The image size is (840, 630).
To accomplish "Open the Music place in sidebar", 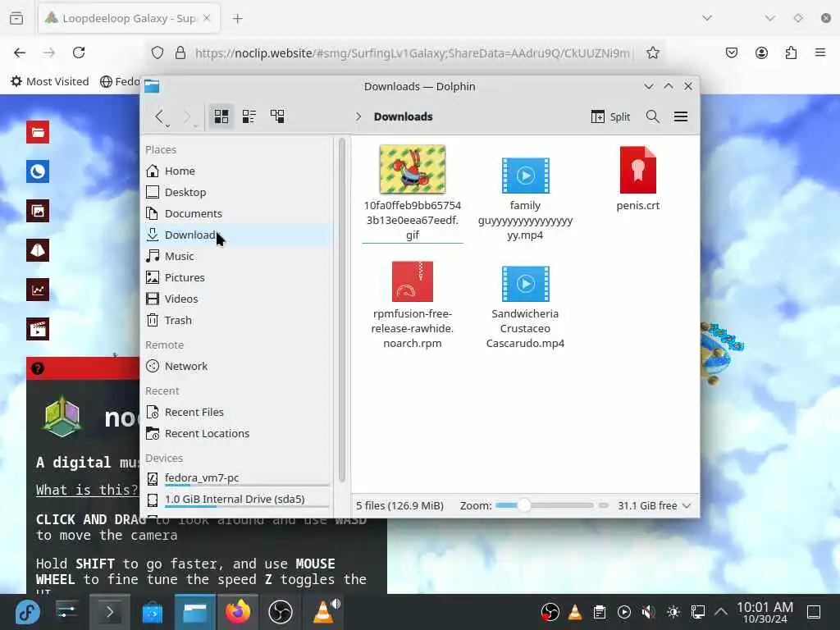I will pos(239,256).
